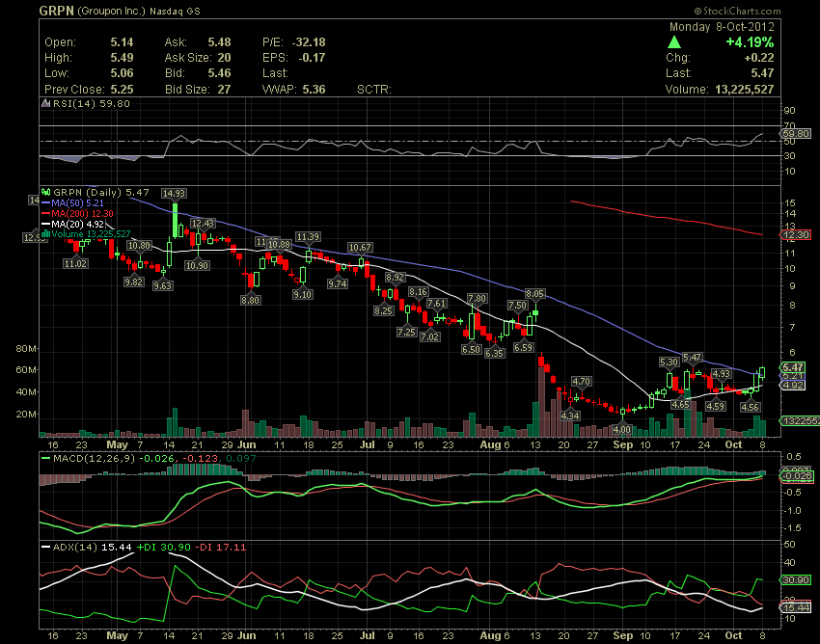Viewport: 820px width, 644px height.
Task: Click the 9.74 price label
Action: click(338, 283)
